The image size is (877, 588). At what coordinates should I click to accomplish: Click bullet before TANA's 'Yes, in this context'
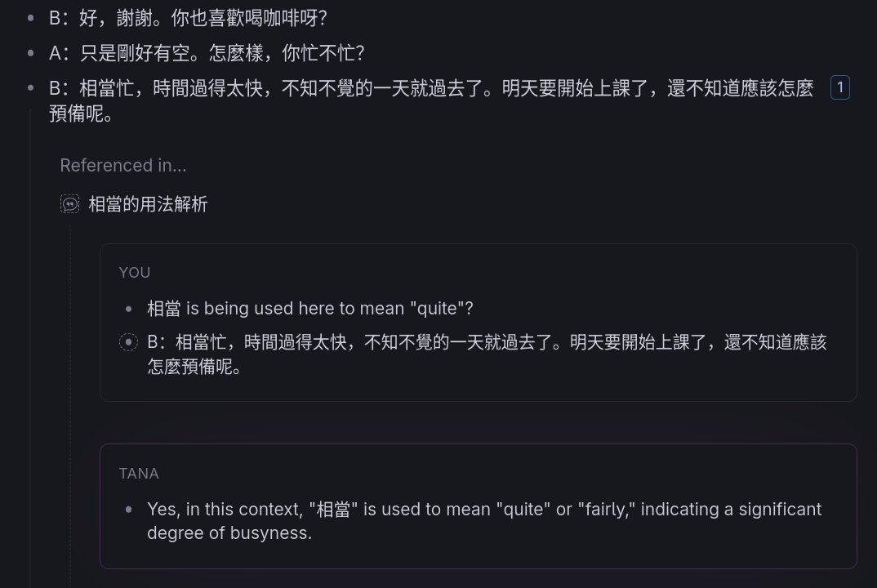[x=129, y=509]
